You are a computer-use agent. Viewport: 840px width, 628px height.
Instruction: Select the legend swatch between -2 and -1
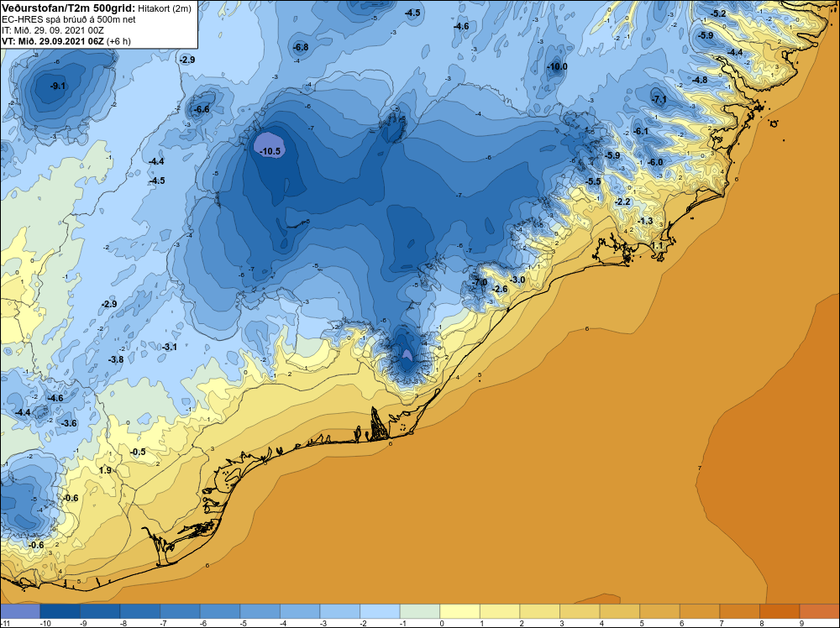click(x=380, y=611)
